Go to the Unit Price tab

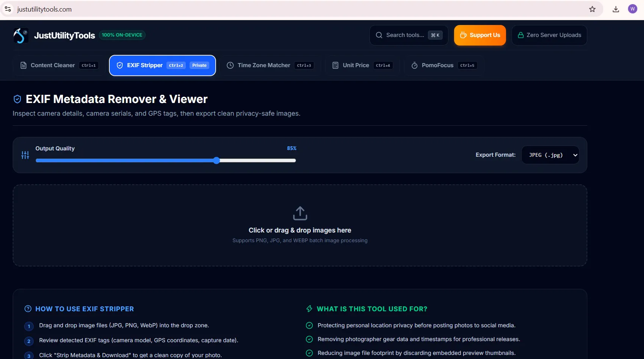[x=362, y=65]
